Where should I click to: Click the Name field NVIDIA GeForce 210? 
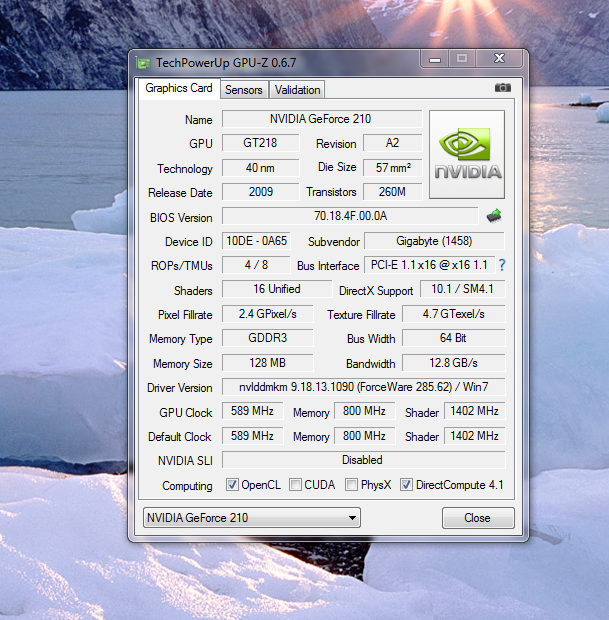pyautogui.click(x=322, y=119)
